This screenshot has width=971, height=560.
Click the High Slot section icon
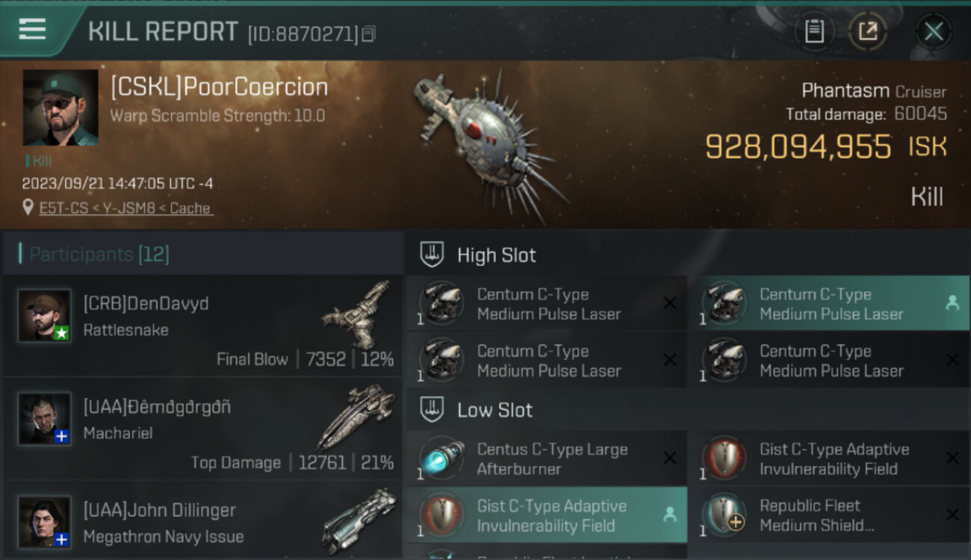[x=432, y=255]
